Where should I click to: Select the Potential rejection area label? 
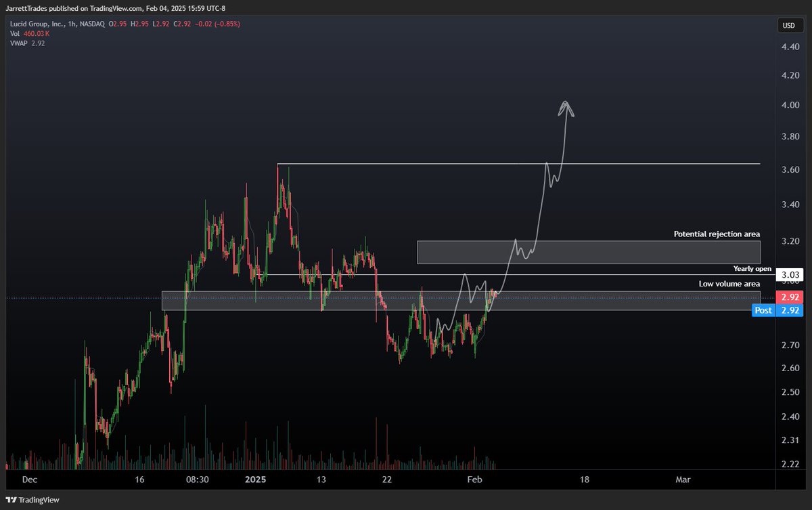tap(717, 234)
